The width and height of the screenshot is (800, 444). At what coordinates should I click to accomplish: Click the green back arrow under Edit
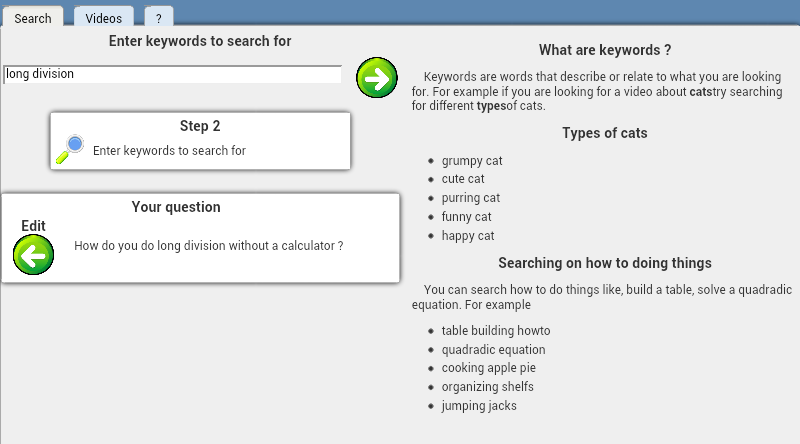(33, 255)
